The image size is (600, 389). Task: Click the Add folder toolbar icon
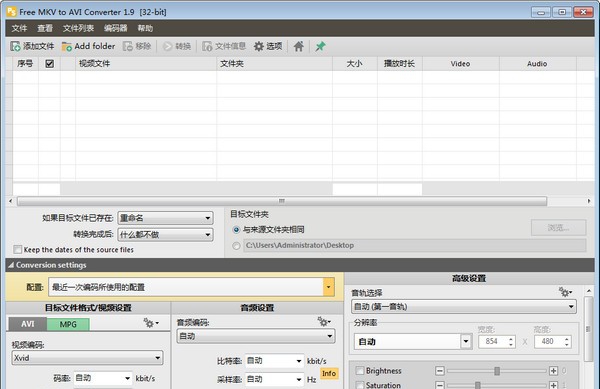click(x=67, y=46)
